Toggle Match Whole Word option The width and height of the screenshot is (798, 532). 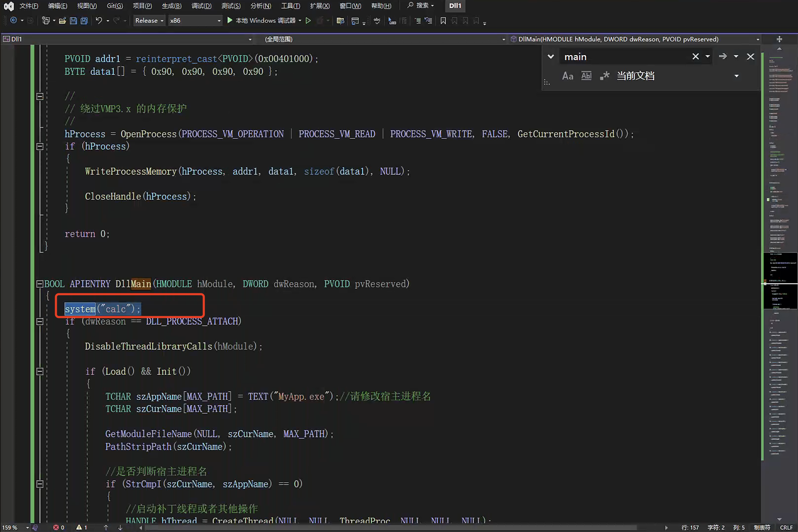(586, 76)
